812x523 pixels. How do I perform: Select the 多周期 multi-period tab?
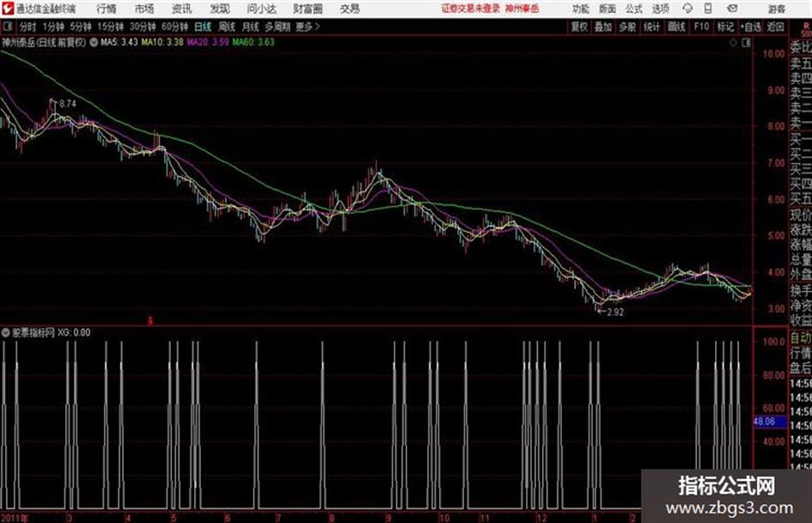(x=278, y=27)
